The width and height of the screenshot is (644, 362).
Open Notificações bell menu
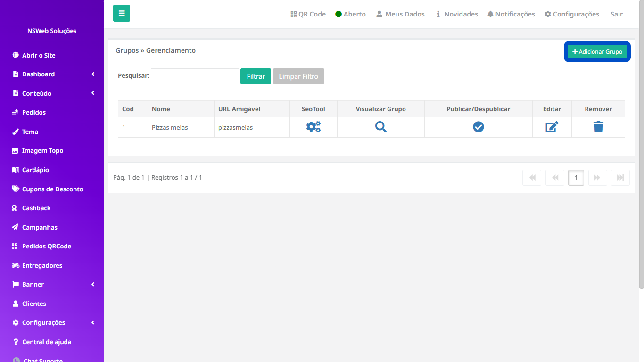click(511, 14)
